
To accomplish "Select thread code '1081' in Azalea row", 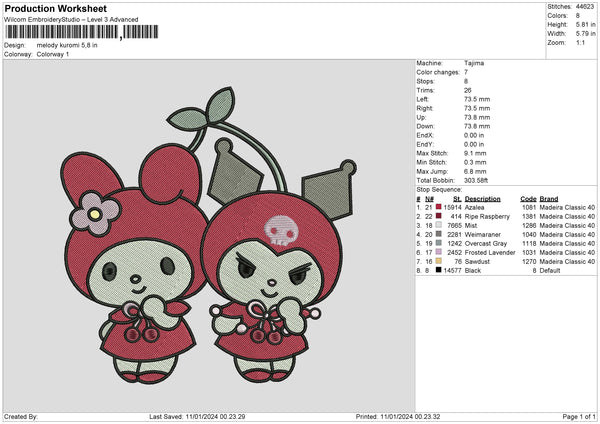I will 529,207.
